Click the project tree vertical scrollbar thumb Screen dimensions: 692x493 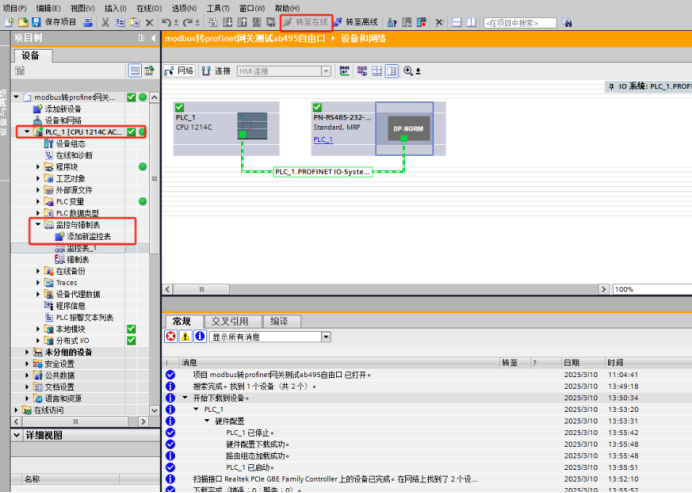point(154,179)
